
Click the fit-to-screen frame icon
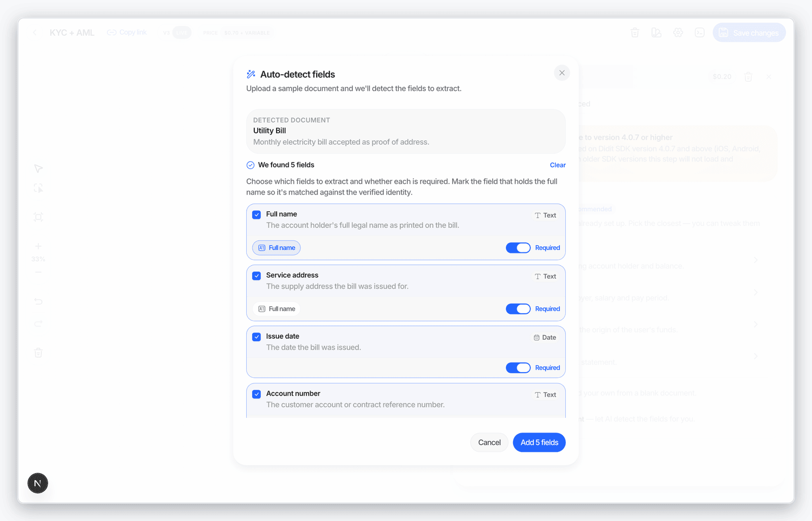point(38,217)
